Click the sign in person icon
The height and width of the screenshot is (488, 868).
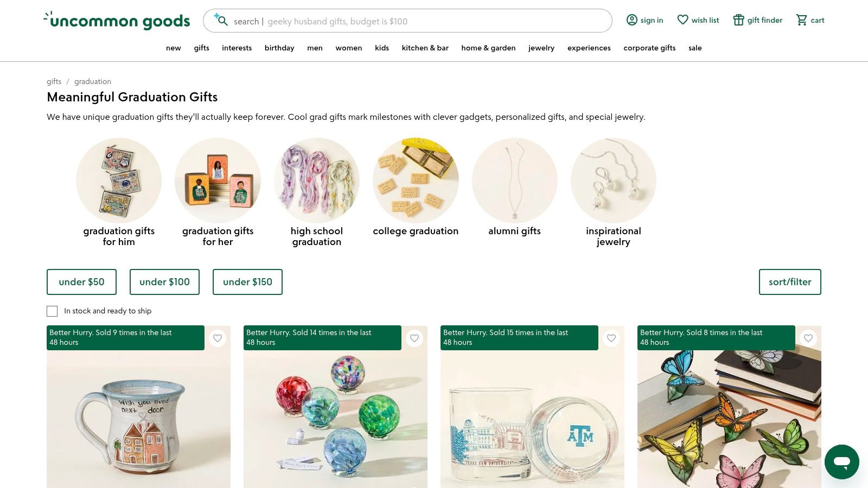(631, 20)
